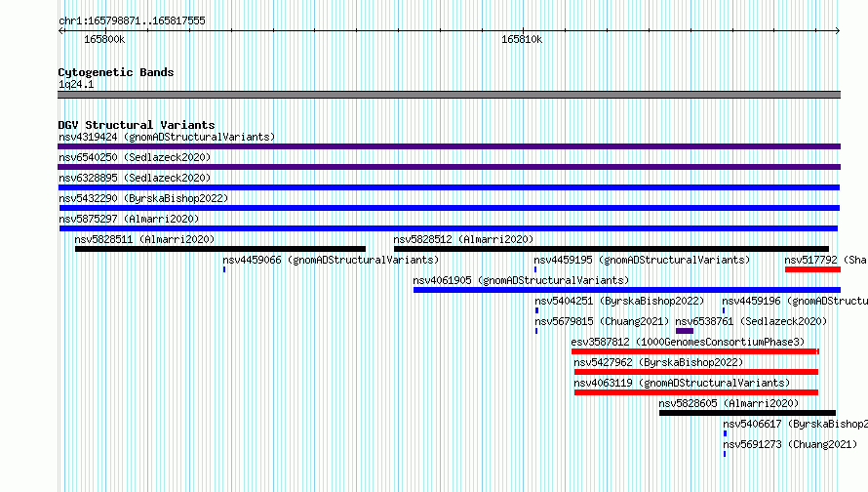Click the small blue marker under nsv5679815
868x492 pixels.
pos(536,331)
